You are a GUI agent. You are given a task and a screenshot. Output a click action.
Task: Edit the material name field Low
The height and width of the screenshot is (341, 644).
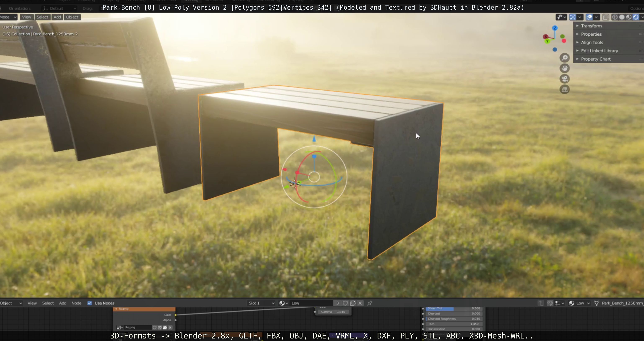311,303
